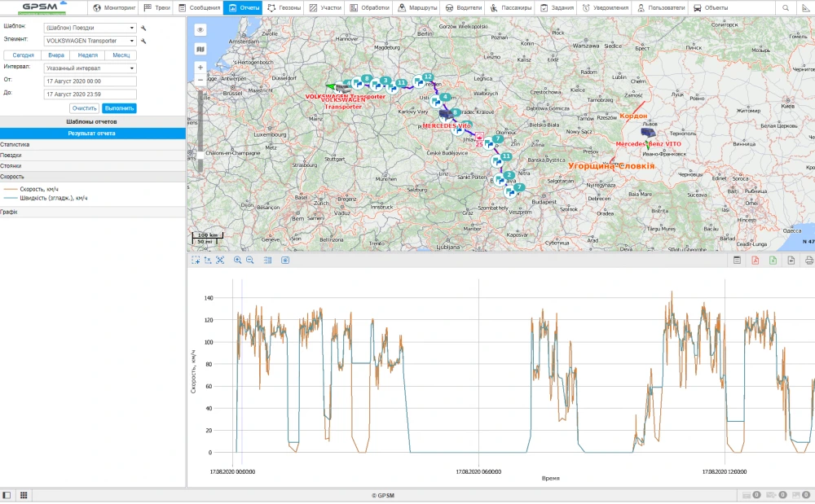Click the Очистить button

(x=84, y=108)
